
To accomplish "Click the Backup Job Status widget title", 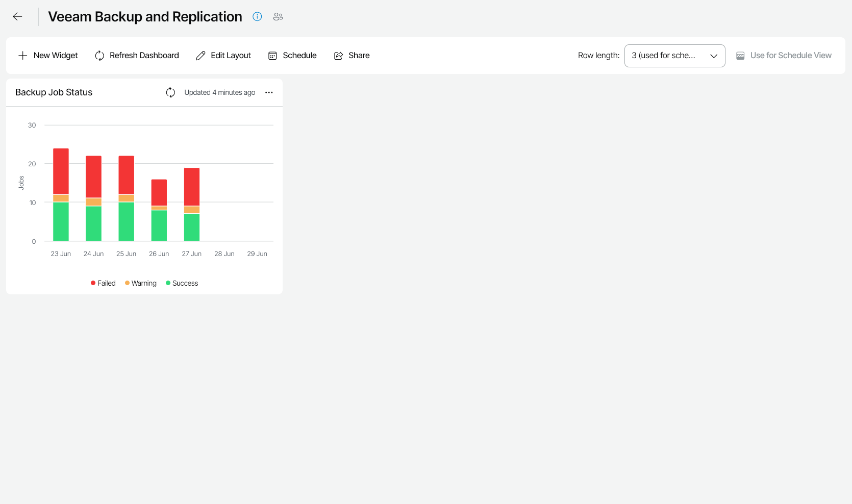I will (x=54, y=92).
